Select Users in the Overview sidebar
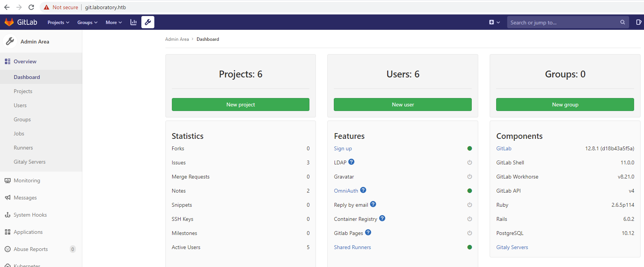Image resolution: width=644 pixels, height=267 pixels. 20,105
